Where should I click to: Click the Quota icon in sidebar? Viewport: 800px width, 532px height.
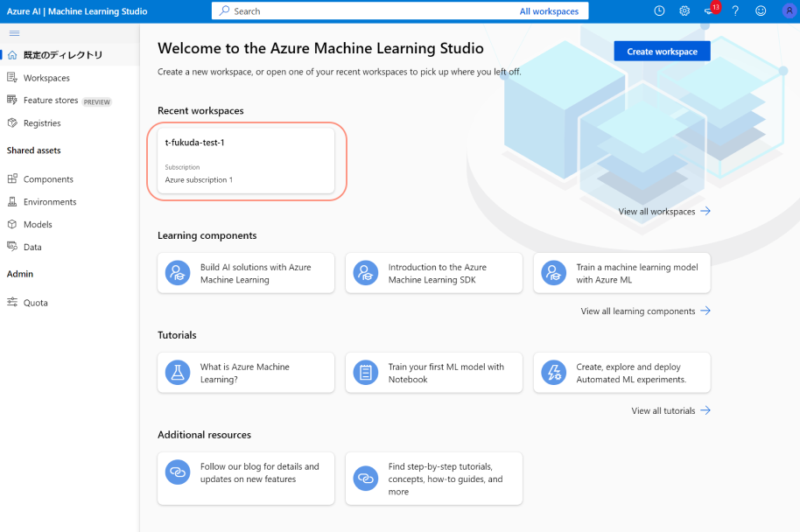pyautogui.click(x=12, y=303)
